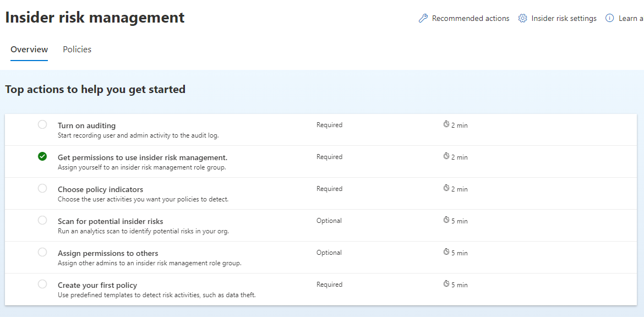644x317 pixels.
Task: Open the Turn on auditing action
Action: coord(86,125)
